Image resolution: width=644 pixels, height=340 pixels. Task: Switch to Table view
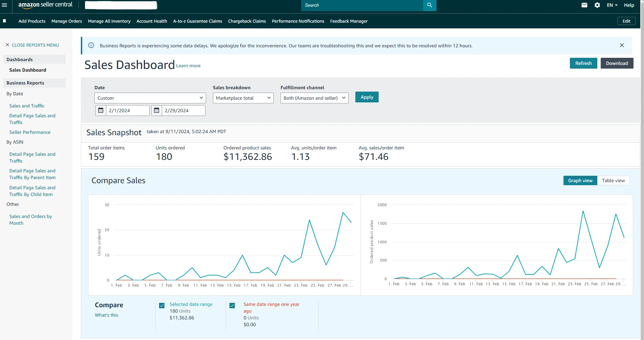click(x=613, y=180)
